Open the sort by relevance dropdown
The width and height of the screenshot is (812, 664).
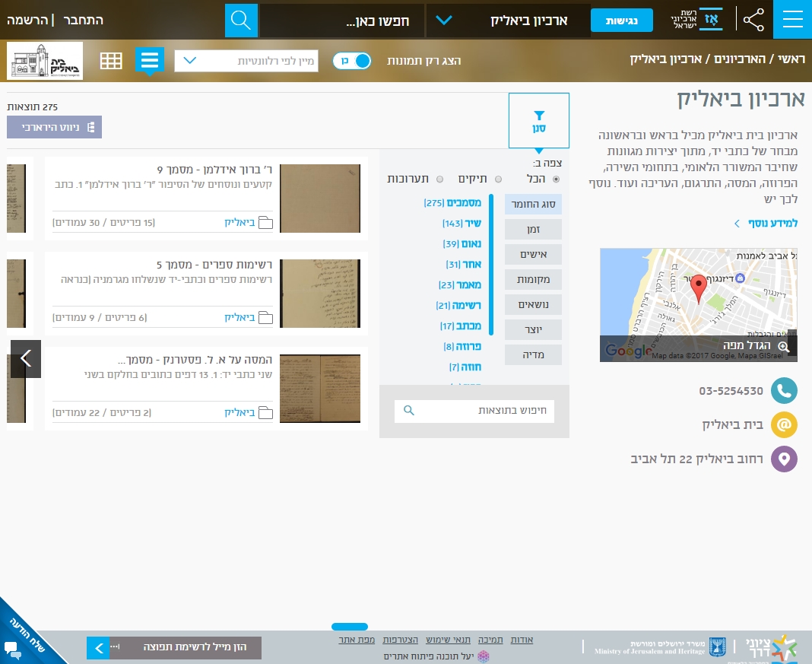[246, 61]
